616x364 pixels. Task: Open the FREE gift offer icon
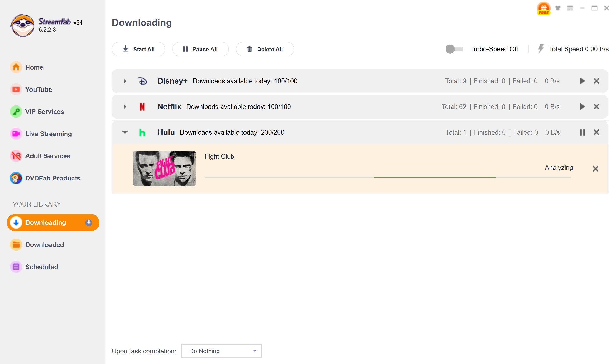pyautogui.click(x=543, y=8)
